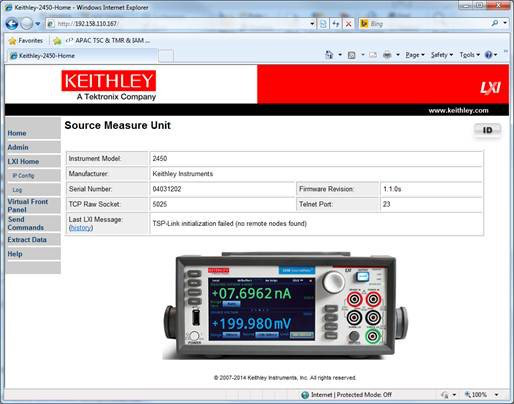
Task: Click the Add to Favorites bar icon
Action: (x=57, y=41)
